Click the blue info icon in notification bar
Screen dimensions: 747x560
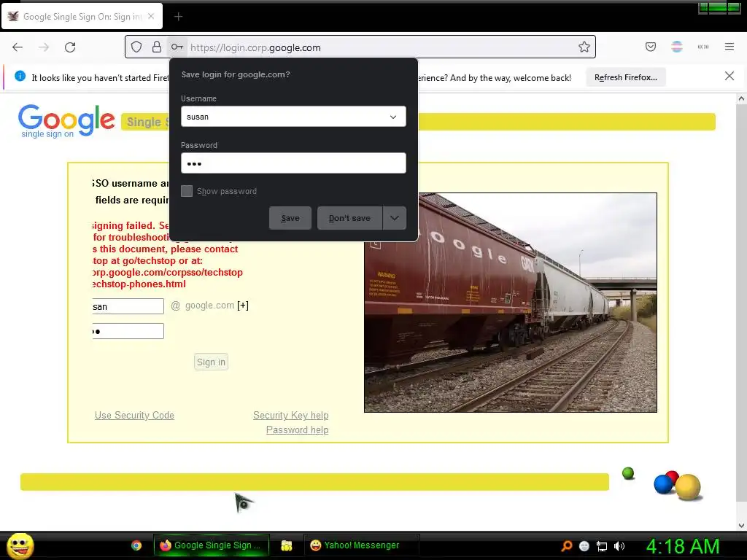click(x=20, y=76)
